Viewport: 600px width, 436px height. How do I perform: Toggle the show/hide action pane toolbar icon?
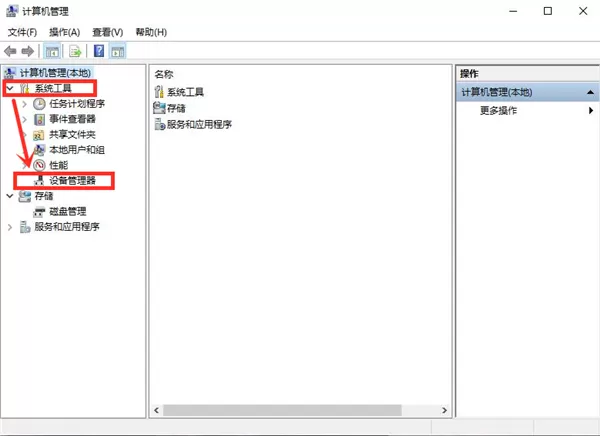(118, 51)
